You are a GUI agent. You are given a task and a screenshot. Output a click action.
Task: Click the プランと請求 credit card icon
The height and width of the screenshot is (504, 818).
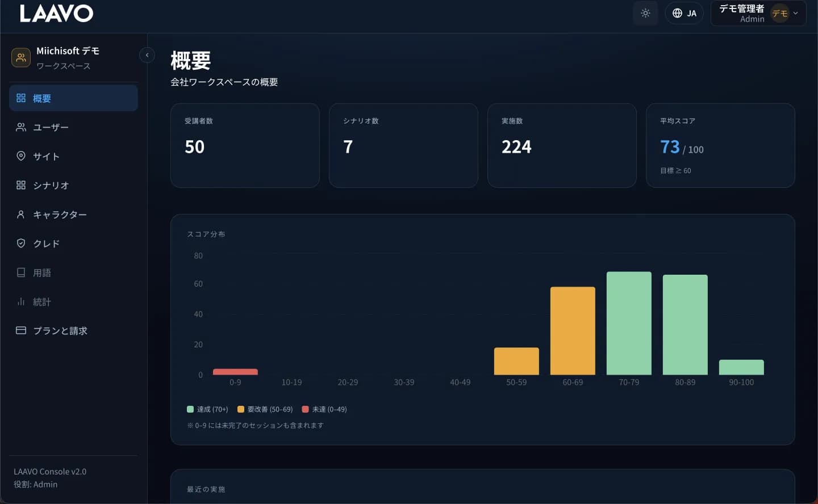pyautogui.click(x=21, y=330)
